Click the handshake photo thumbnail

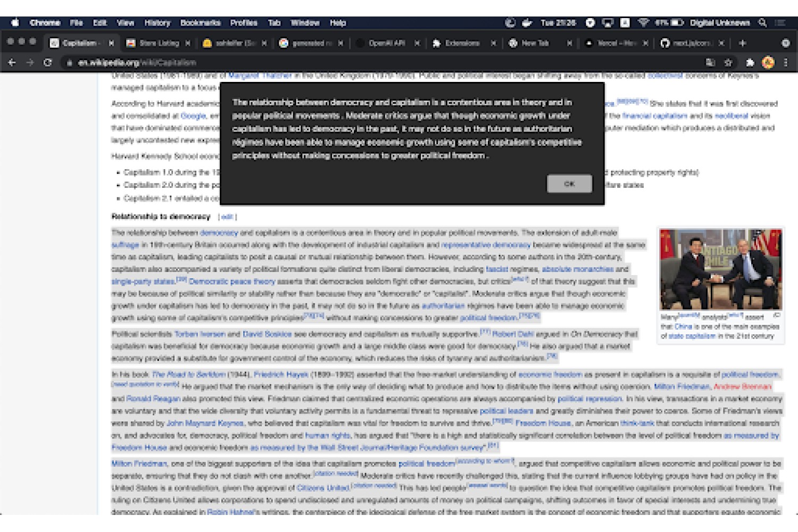721,270
